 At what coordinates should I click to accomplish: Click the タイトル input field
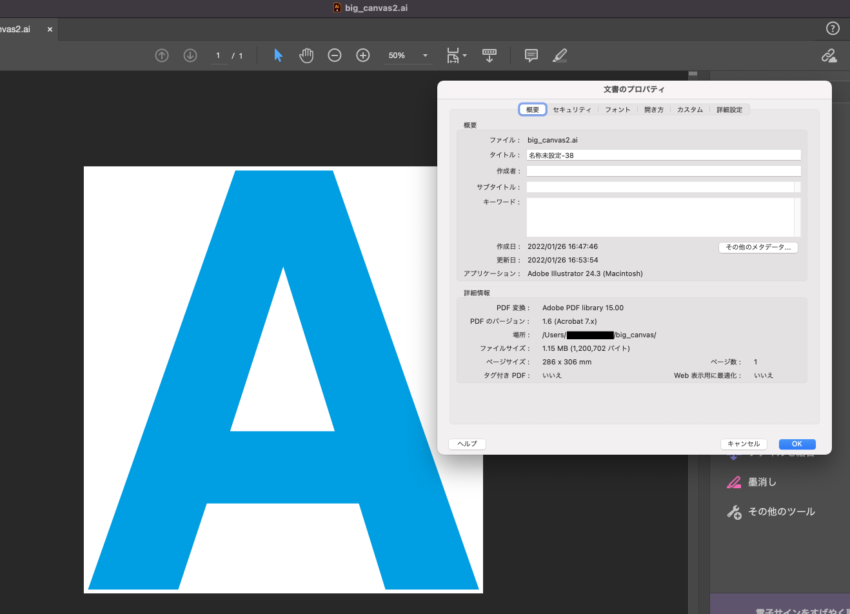point(663,155)
